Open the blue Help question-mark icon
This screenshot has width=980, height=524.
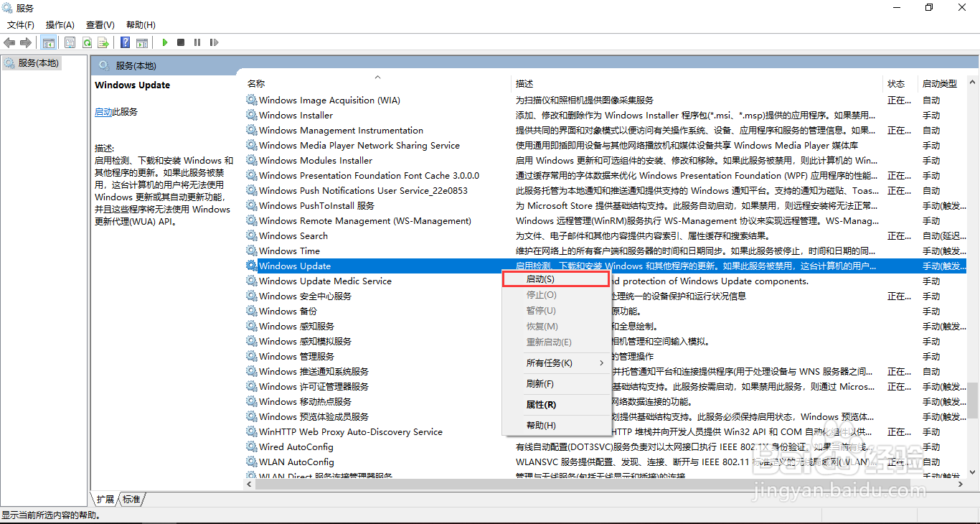pos(126,42)
